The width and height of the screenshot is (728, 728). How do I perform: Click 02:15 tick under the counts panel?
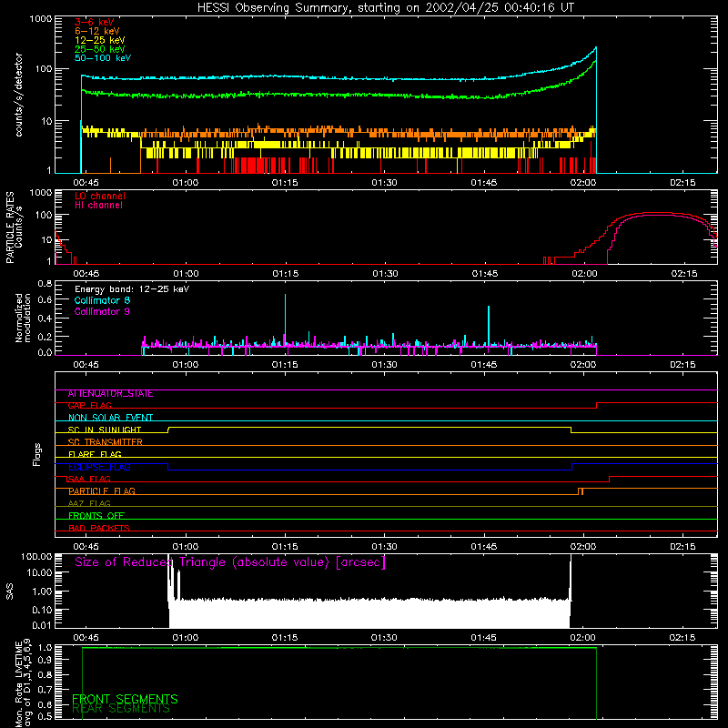(x=682, y=183)
